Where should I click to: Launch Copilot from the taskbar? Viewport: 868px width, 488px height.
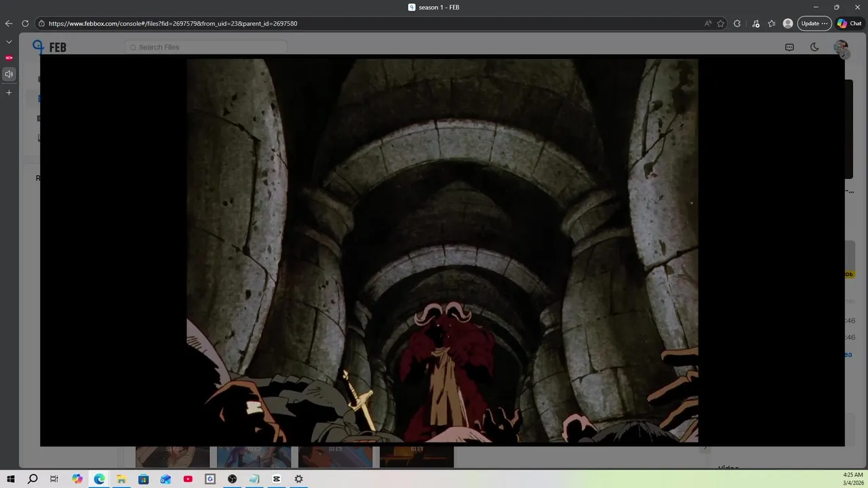point(77,479)
